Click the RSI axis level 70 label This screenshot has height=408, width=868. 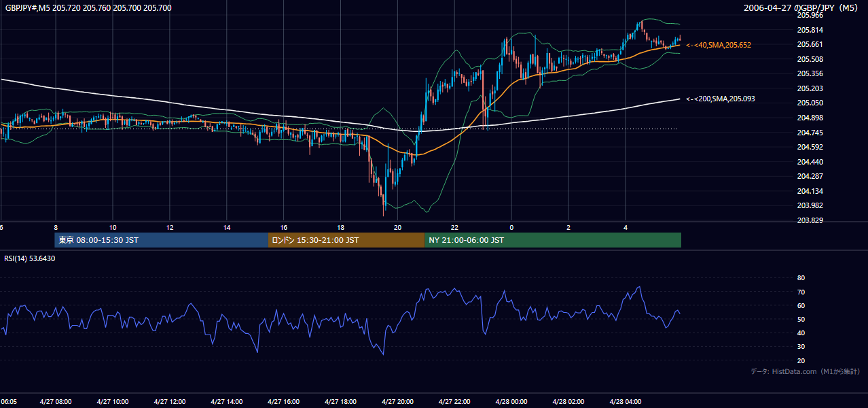click(x=801, y=292)
